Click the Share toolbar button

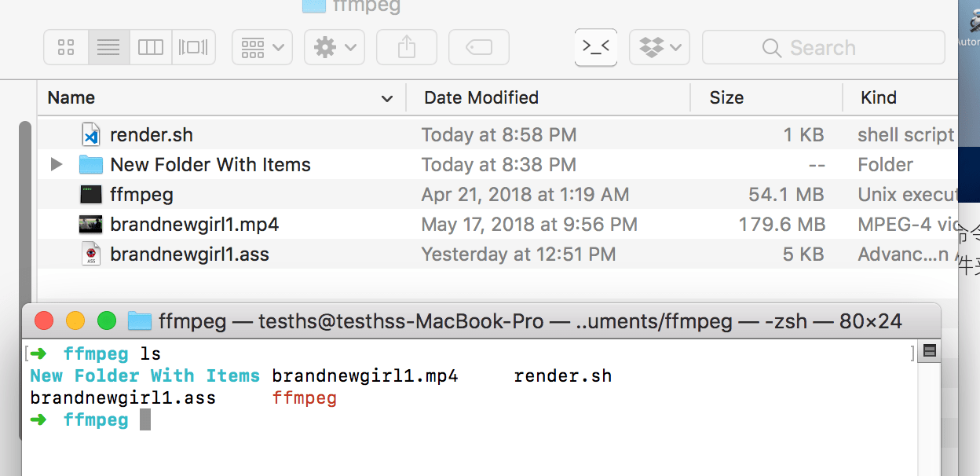[406, 48]
